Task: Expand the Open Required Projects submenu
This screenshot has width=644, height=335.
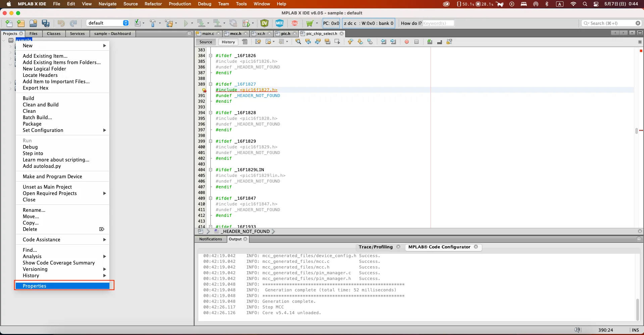Action: [62, 193]
